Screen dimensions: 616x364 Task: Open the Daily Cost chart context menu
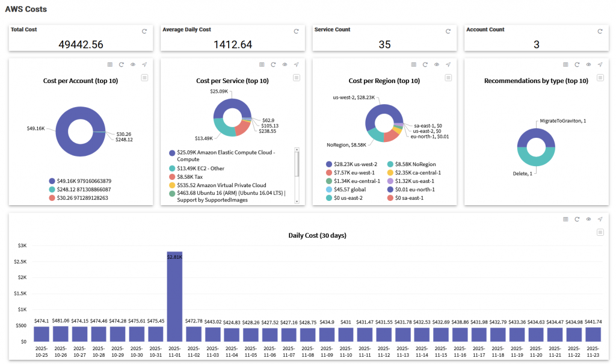pos(600,232)
